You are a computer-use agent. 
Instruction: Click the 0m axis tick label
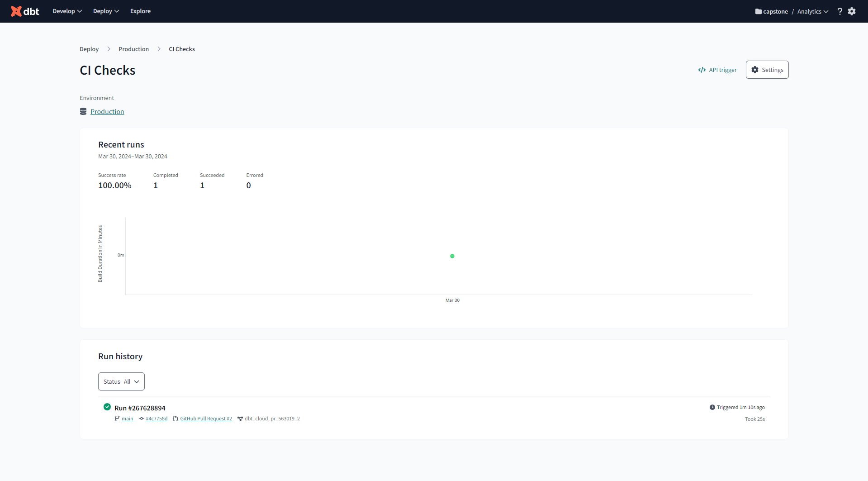pyautogui.click(x=121, y=255)
